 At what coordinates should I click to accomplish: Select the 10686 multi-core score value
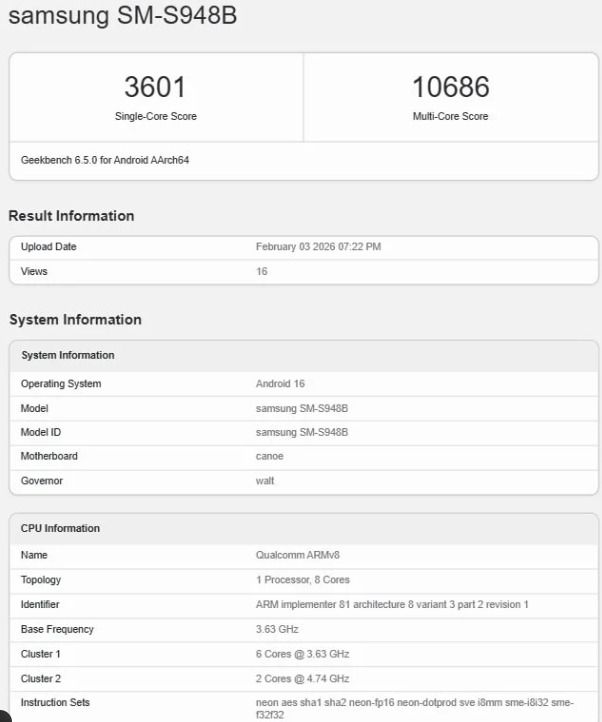pos(450,87)
